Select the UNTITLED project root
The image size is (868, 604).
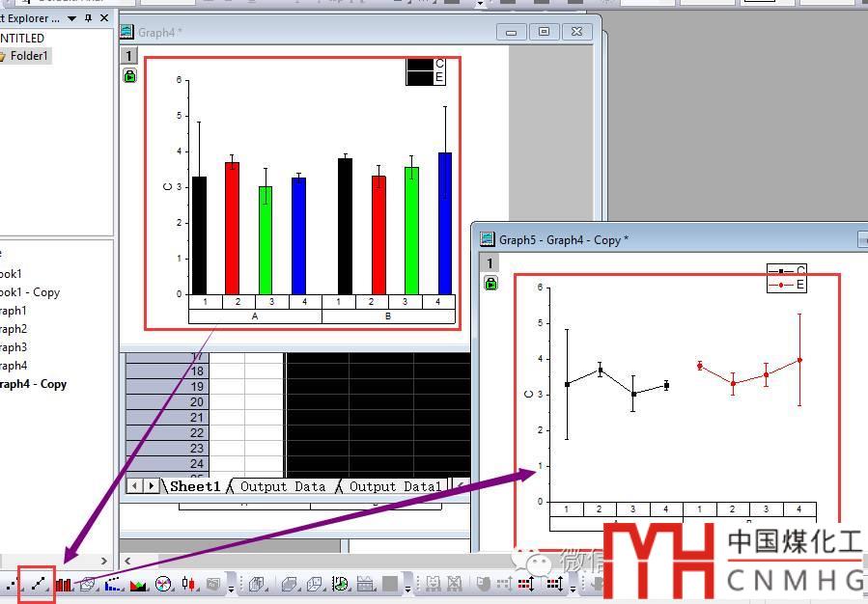(x=22, y=39)
